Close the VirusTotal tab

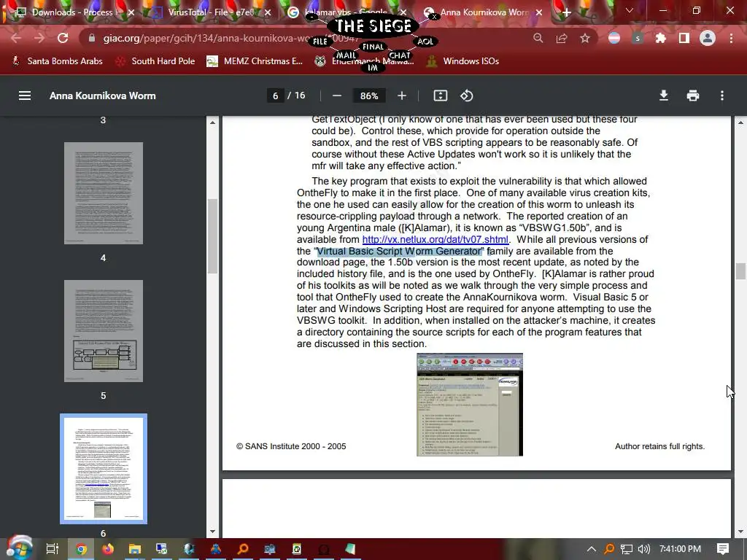pos(268,13)
